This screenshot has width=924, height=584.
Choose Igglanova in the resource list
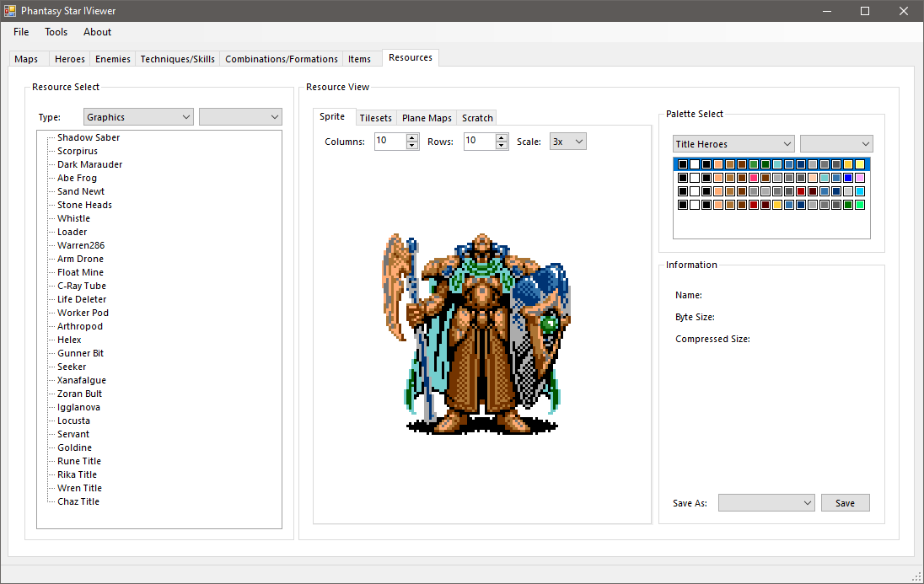(78, 408)
